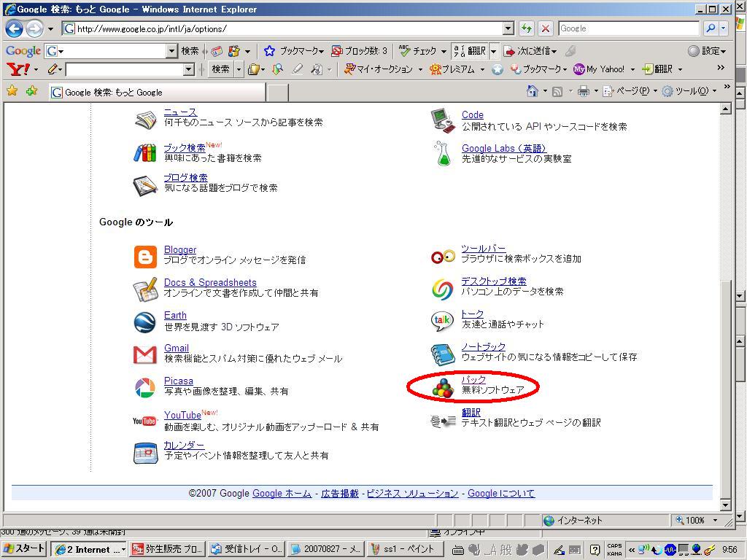Click the Print icon in command bar

point(583,91)
